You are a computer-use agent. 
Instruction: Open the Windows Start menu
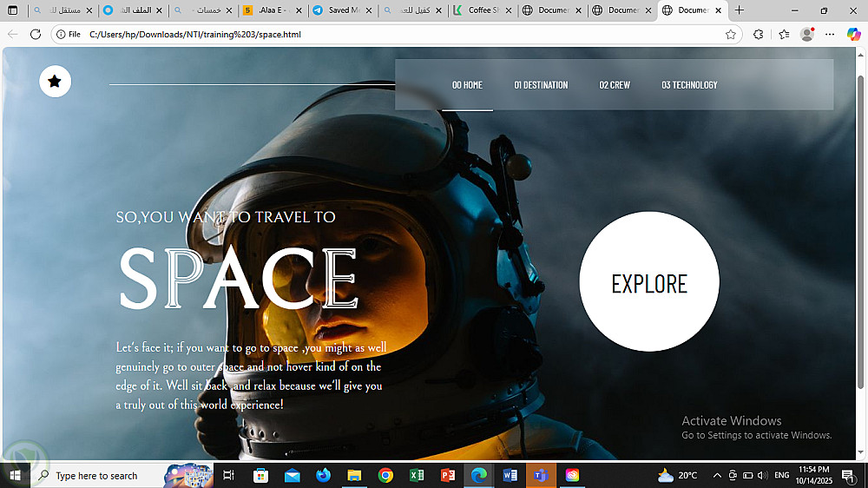click(x=15, y=475)
